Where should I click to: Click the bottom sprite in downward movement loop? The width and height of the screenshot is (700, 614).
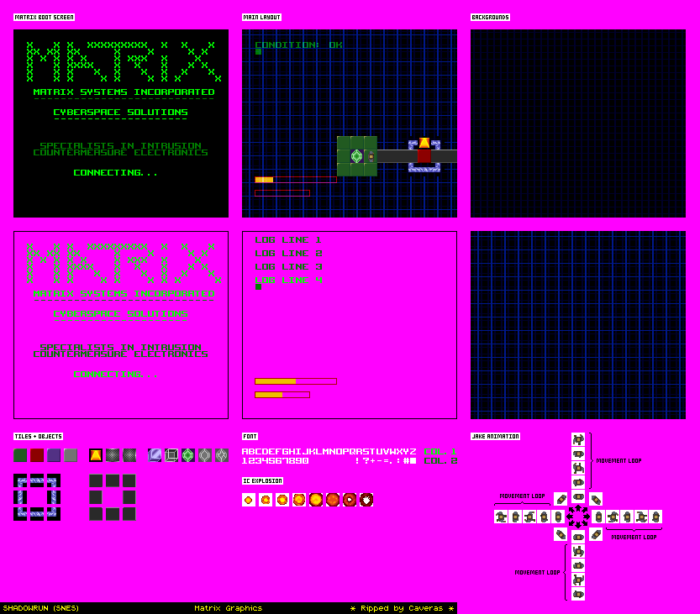(x=578, y=594)
